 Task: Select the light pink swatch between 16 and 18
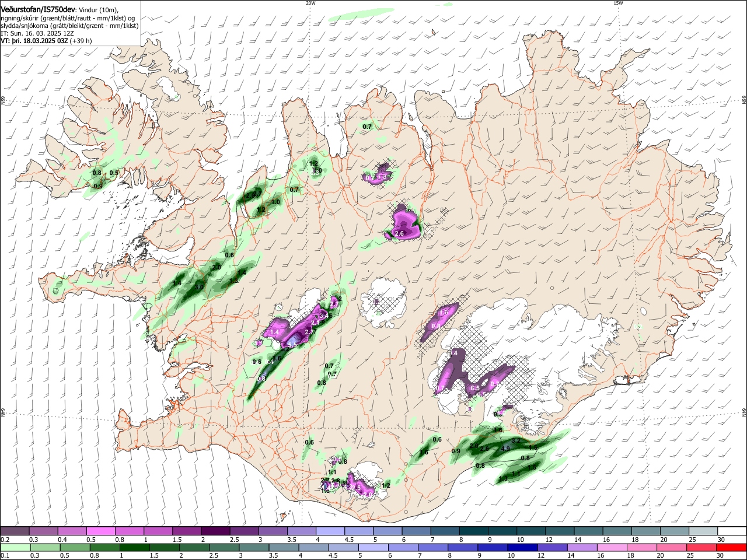click(612, 548)
